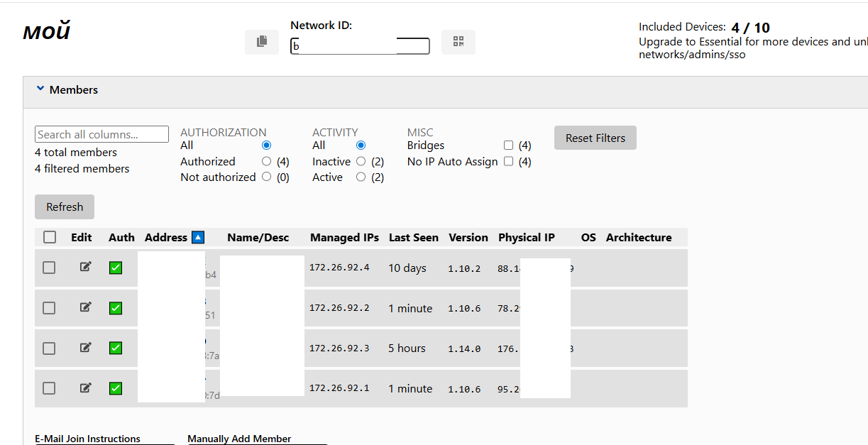Image resolution: width=868 pixels, height=445 pixels.
Task: Edit the member with IP 172.26.92.1
Action: tap(86, 388)
